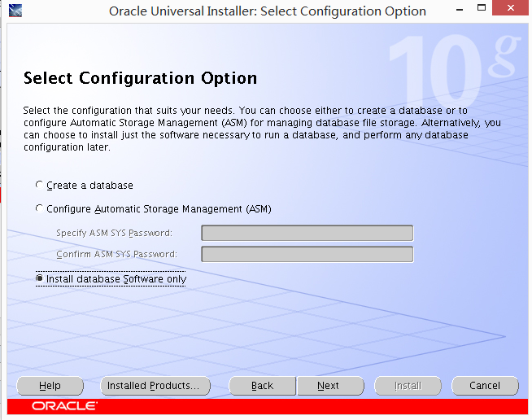Open the installer Help
The image size is (532, 420).
click(x=50, y=386)
